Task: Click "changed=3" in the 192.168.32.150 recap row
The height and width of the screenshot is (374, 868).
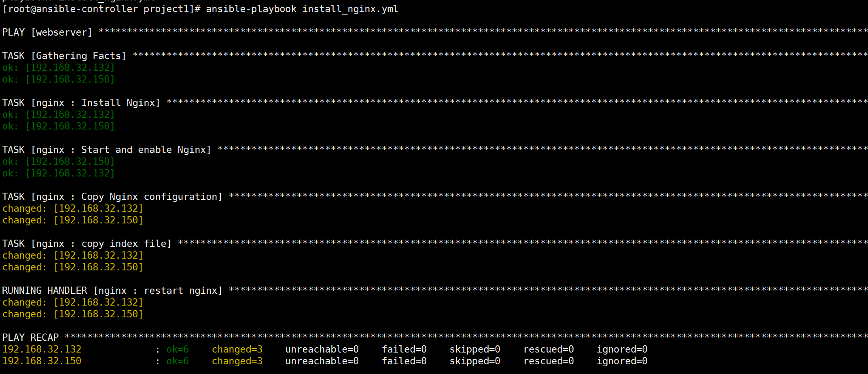Action: click(x=237, y=361)
